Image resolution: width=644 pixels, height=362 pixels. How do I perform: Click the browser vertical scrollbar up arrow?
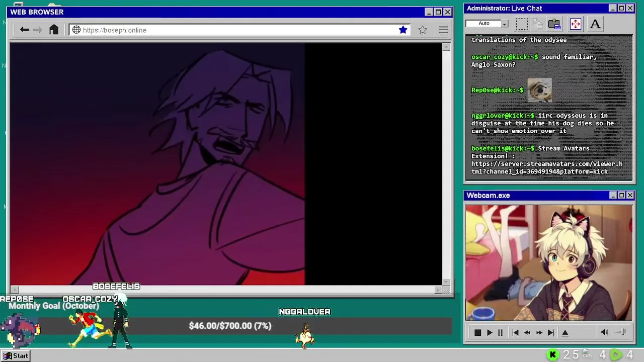446,47
